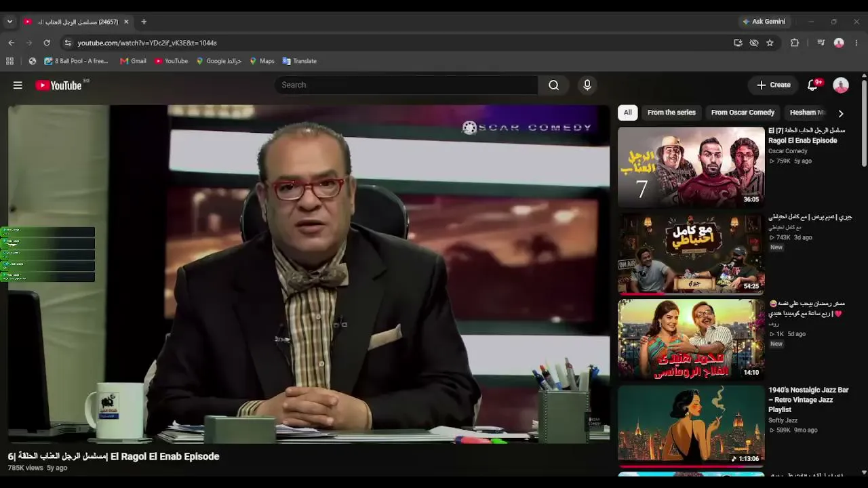Open the YouTube guide hamburger menu
Viewport: 868px width, 488px height.
coord(18,85)
